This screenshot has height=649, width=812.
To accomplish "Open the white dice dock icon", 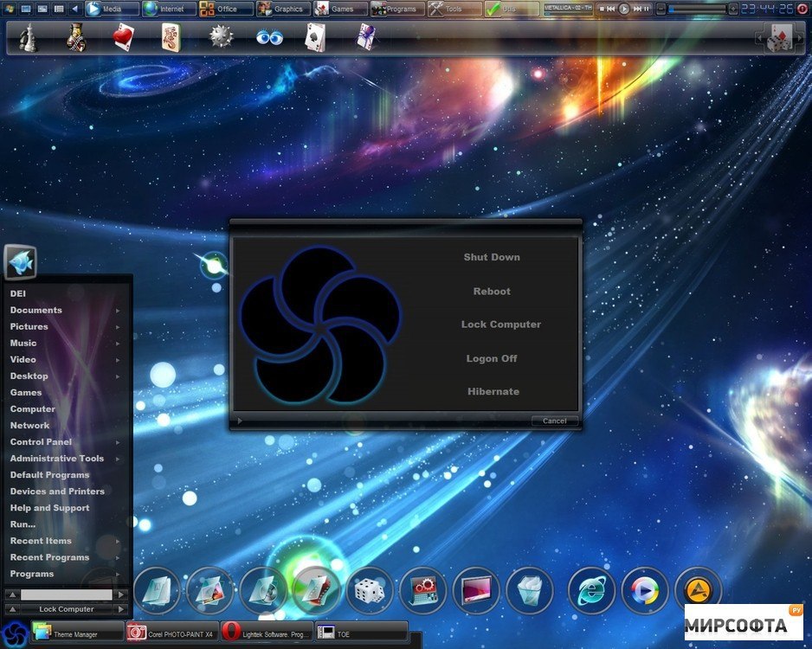I will pyautogui.click(x=370, y=590).
